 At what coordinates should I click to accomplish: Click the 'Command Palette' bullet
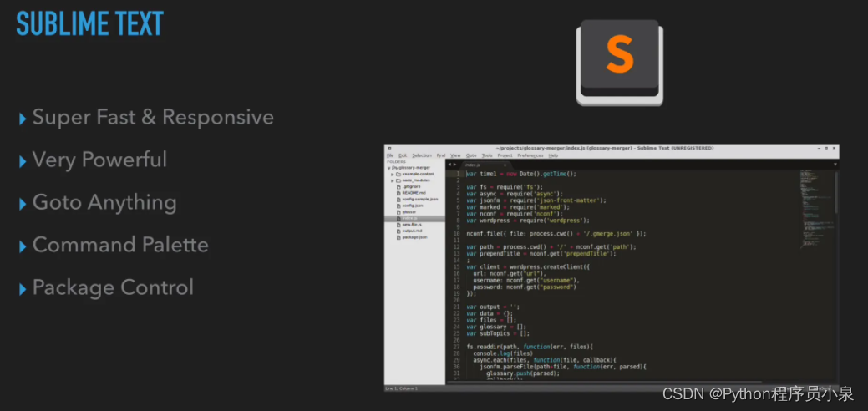point(120,245)
